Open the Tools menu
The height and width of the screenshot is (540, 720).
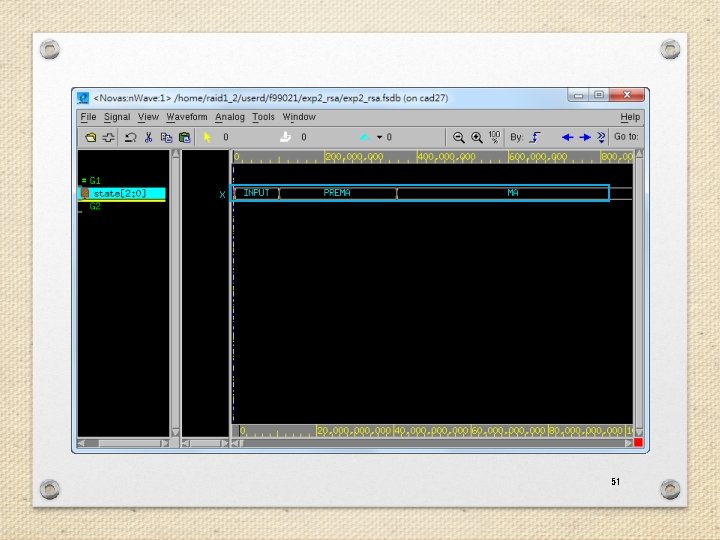[263, 117]
